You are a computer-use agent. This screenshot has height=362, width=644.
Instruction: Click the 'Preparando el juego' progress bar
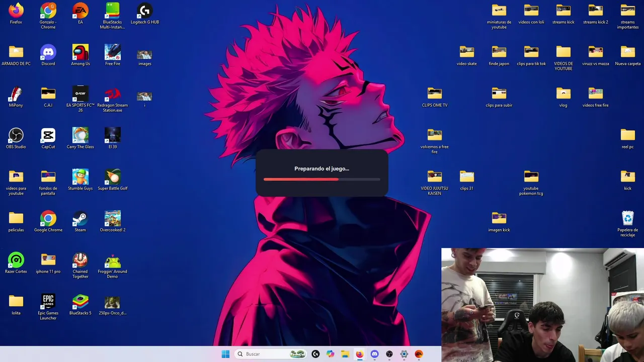click(322, 179)
